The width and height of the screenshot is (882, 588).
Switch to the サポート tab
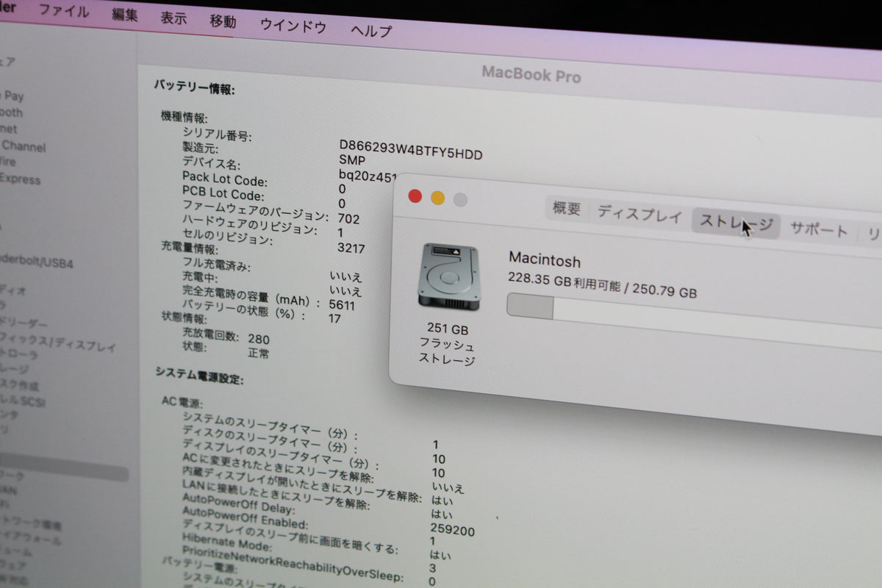tap(819, 229)
